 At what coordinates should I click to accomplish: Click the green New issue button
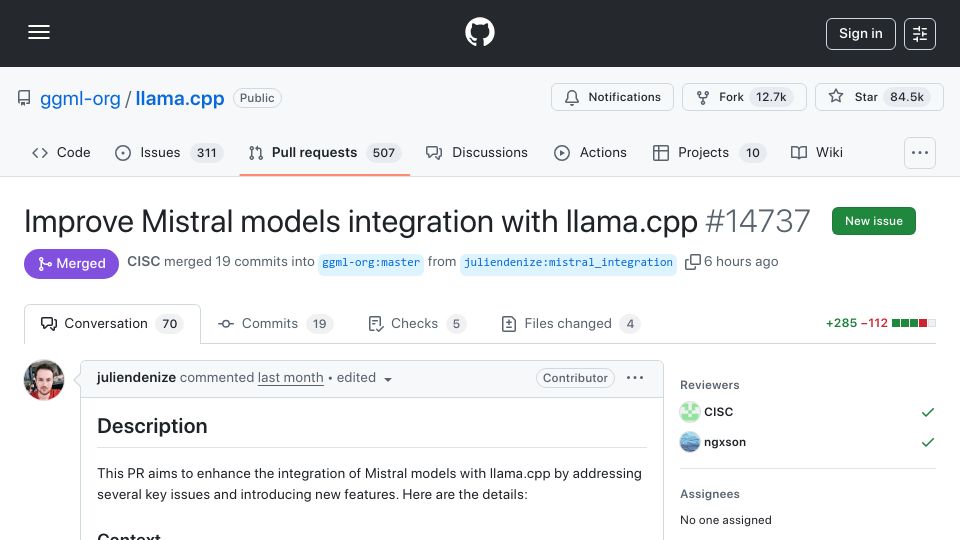point(874,221)
